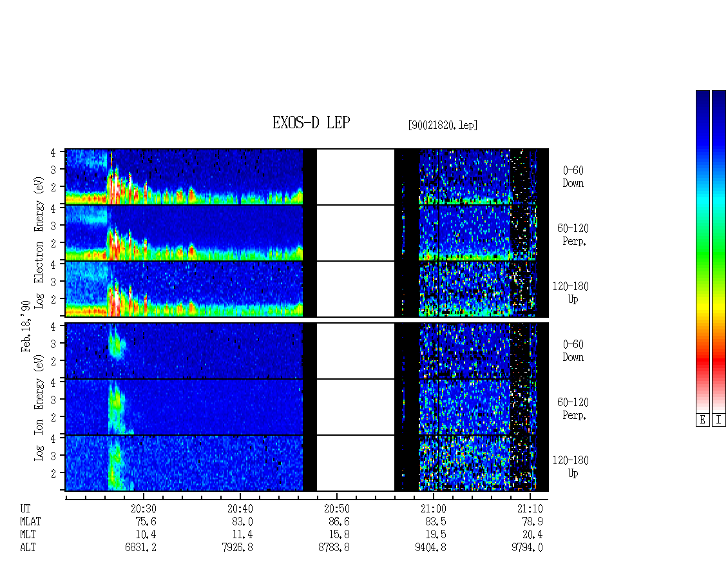The height and width of the screenshot is (564, 728).
Task: Select the electron 120-180 Up spectrogram panel
Action: tap(307, 289)
